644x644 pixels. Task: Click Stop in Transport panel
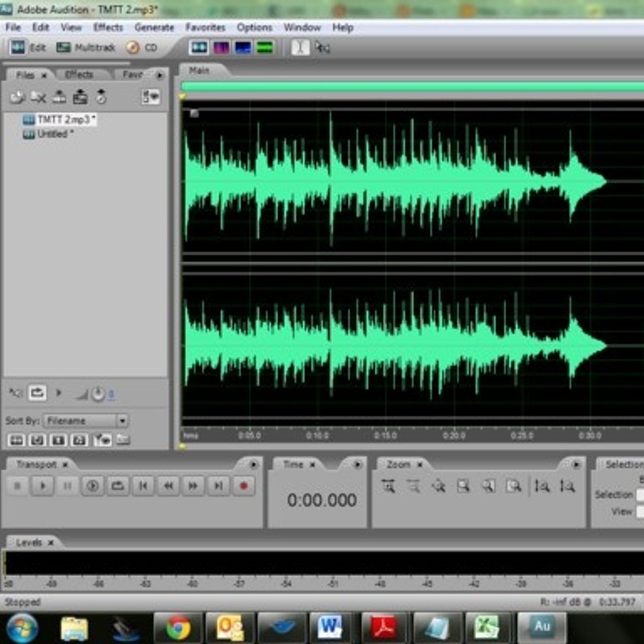click(x=17, y=486)
